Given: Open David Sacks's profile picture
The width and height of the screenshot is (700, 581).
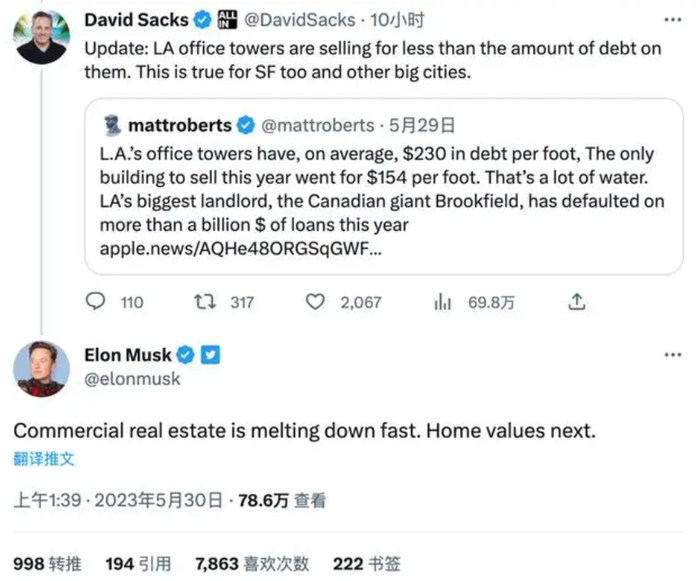Looking at the screenshot, I should coord(41,37).
